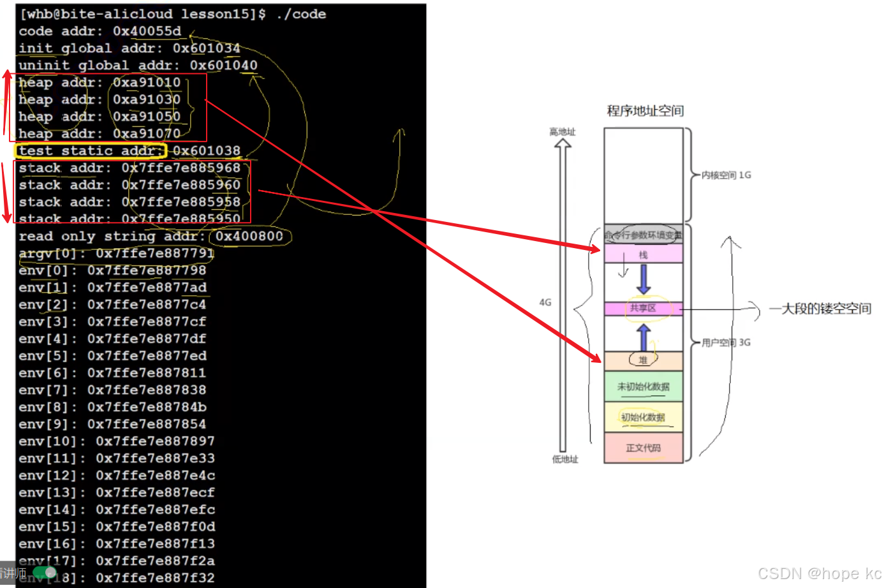Click the 高地址 label
Screen dimensions: 884x588
563,132
